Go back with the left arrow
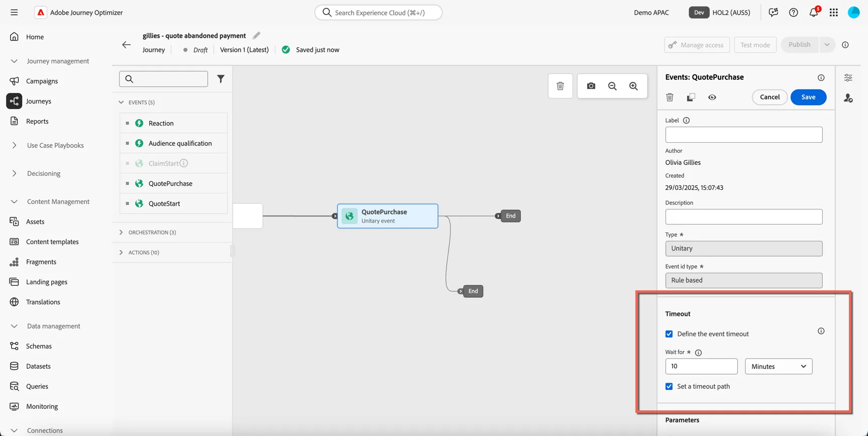The image size is (868, 436). pyautogui.click(x=127, y=45)
